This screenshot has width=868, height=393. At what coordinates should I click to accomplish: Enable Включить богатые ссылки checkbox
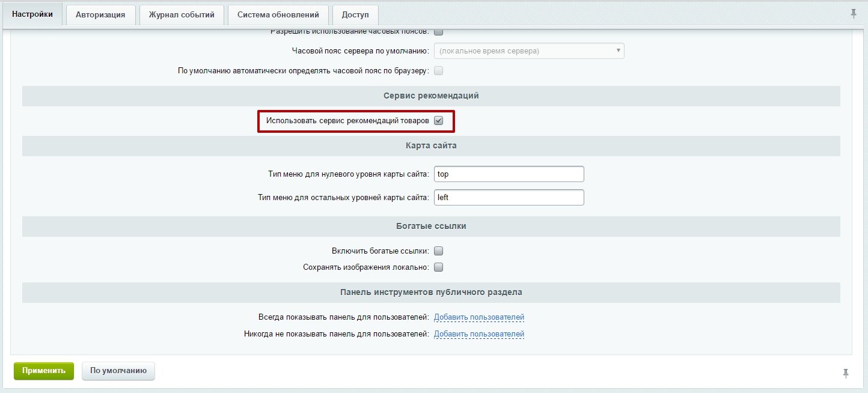pyautogui.click(x=439, y=251)
